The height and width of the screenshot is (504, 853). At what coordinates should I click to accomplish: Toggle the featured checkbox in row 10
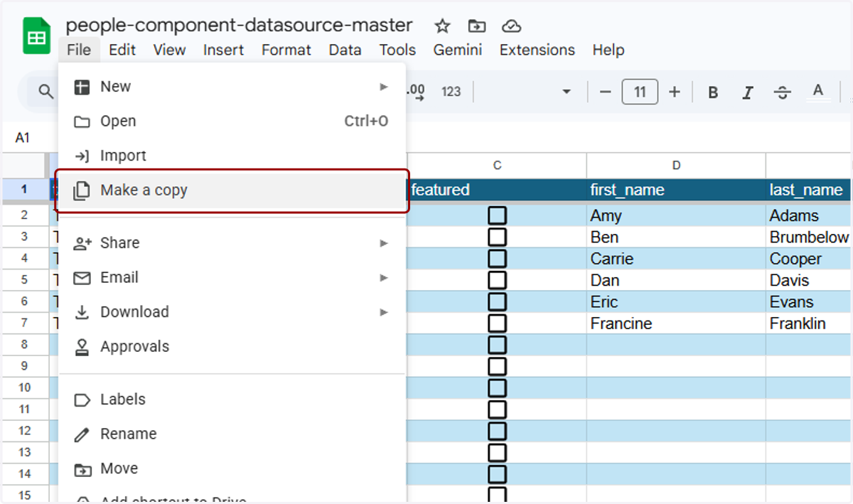tap(498, 388)
